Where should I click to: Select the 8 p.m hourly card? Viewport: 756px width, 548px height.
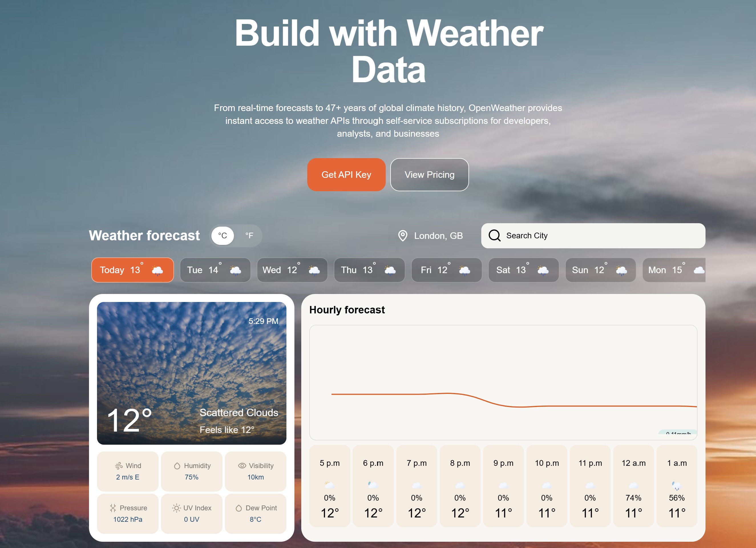[x=460, y=486]
